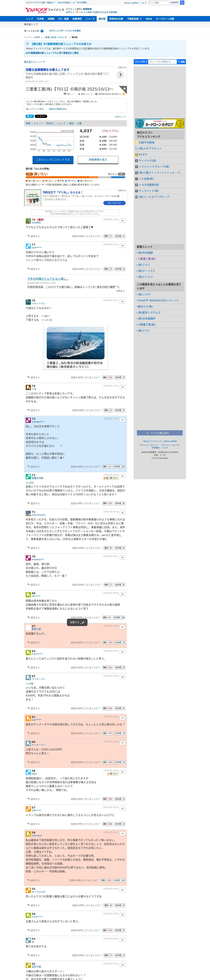This screenshot has width=210, height=980.
Task: Open the 日本株 navigation tab
Action: [x=40, y=19]
